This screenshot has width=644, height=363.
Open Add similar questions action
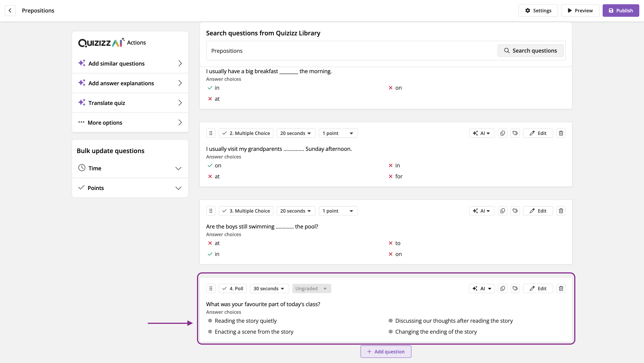point(130,63)
